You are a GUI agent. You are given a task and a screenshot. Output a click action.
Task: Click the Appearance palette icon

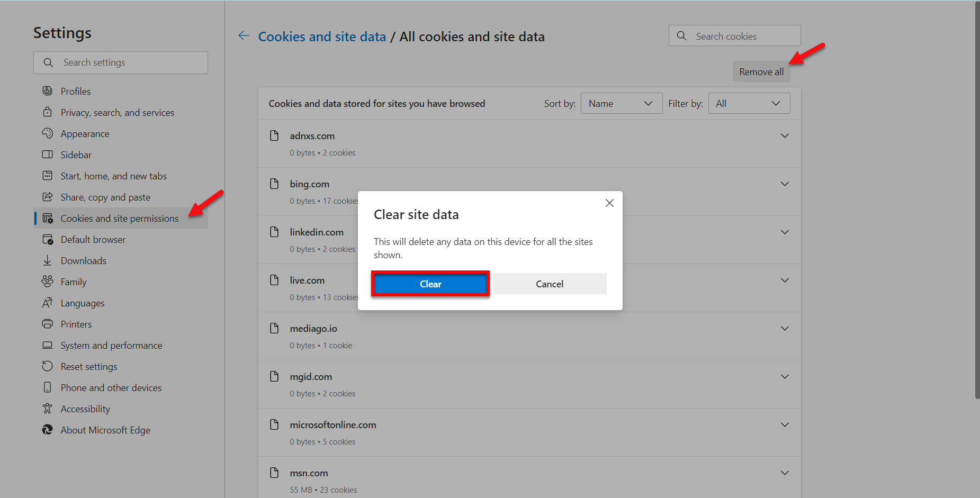tap(48, 133)
